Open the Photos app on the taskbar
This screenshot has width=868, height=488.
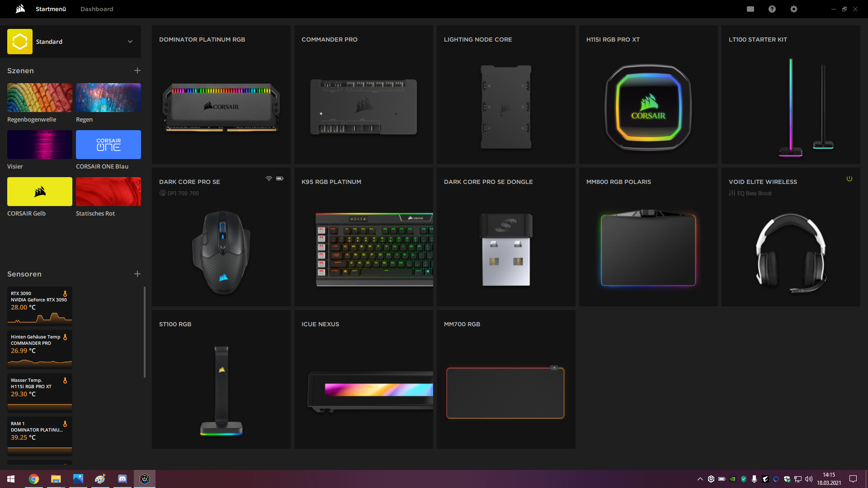point(78,479)
